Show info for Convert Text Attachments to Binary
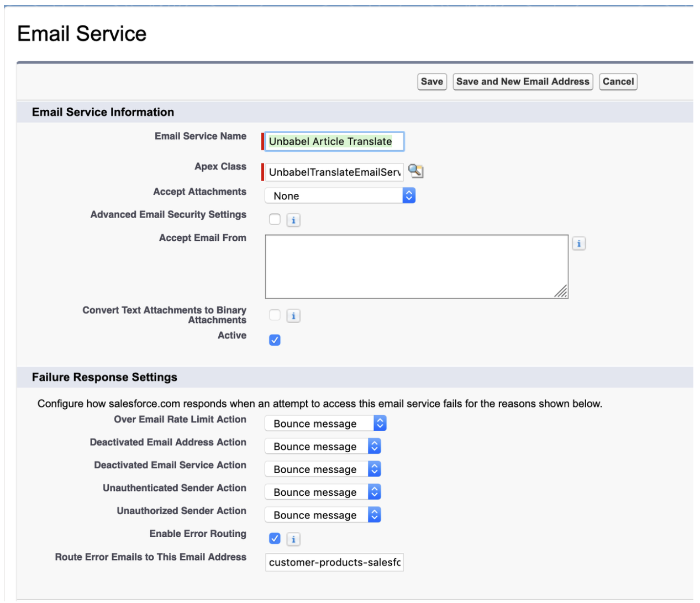Viewport: 700px width, 603px height. (x=293, y=316)
